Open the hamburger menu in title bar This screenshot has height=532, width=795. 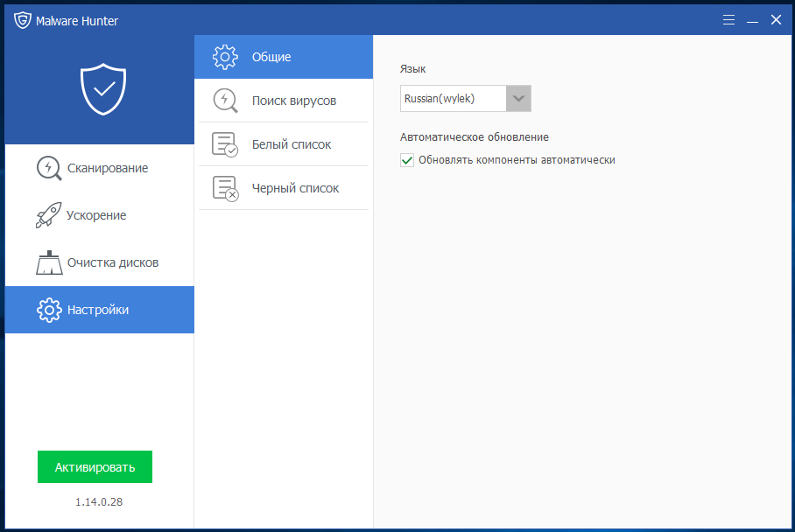tap(728, 20)
